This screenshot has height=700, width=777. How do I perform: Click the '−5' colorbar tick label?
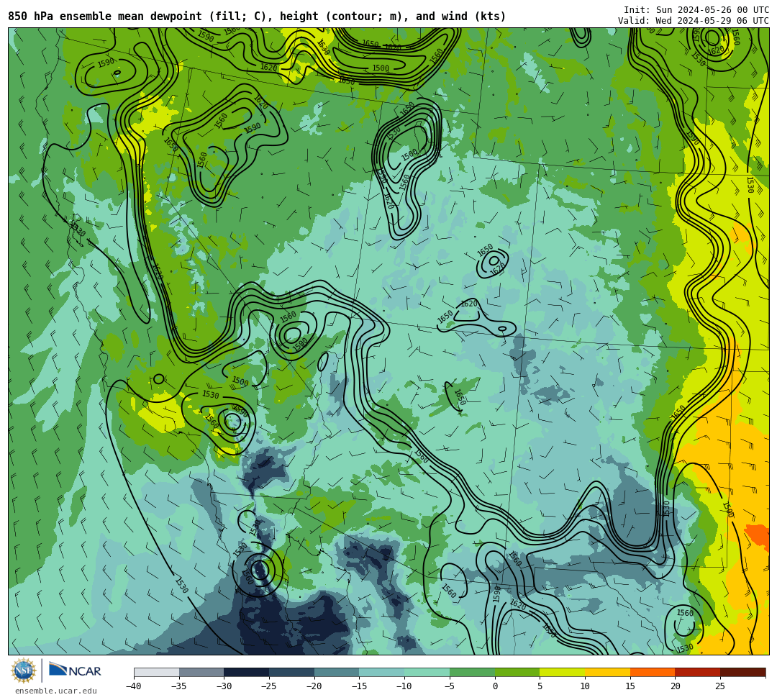pos(450,686)
